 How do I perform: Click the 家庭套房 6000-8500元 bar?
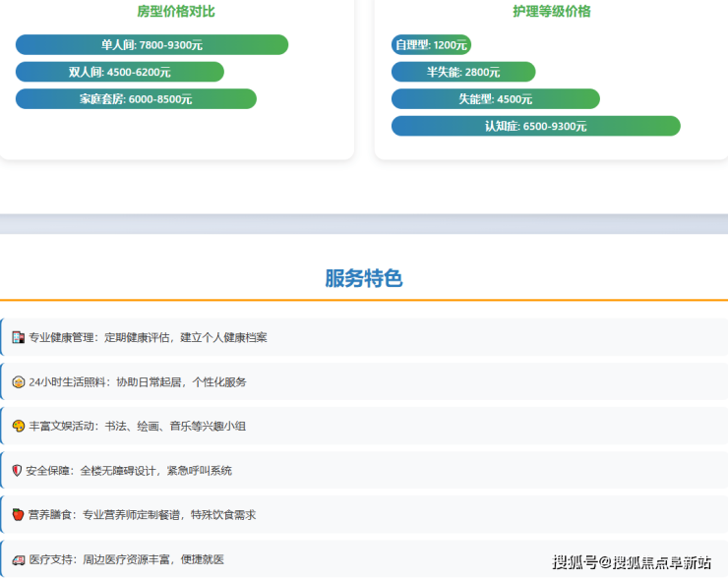(136, 99)
